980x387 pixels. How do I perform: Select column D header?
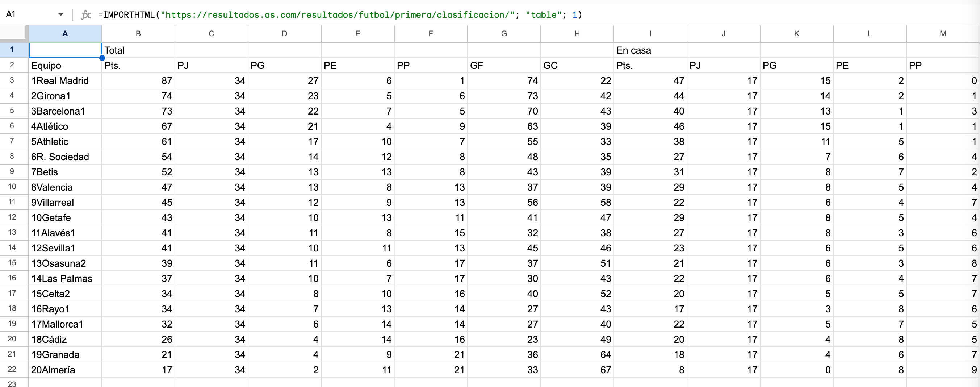pos(284,33)
